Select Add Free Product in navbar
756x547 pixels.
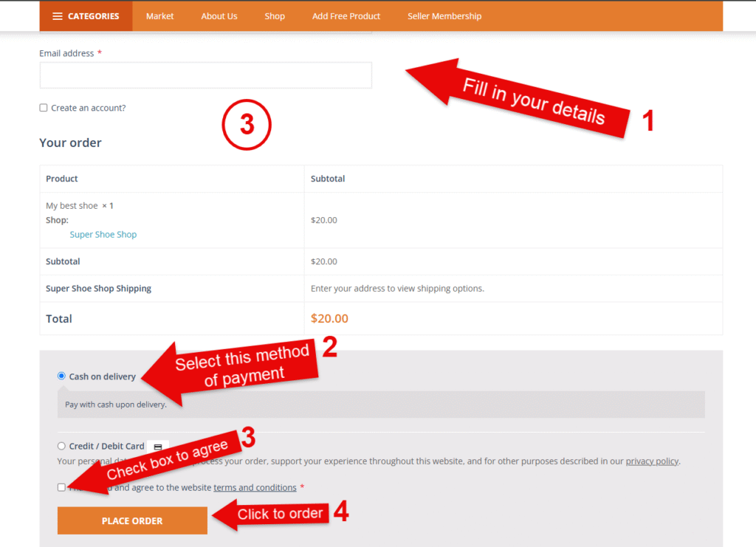pos(346,16)
